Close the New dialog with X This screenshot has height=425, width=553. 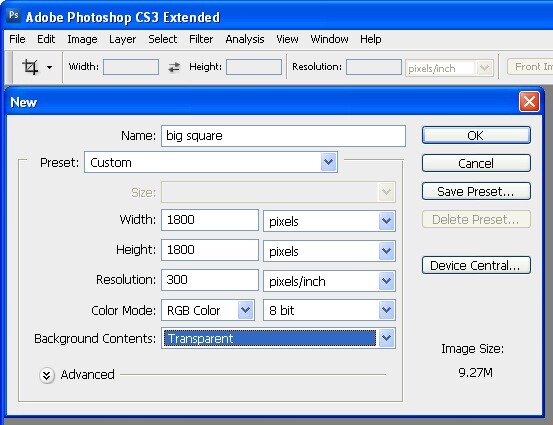[x=529, y=102]
